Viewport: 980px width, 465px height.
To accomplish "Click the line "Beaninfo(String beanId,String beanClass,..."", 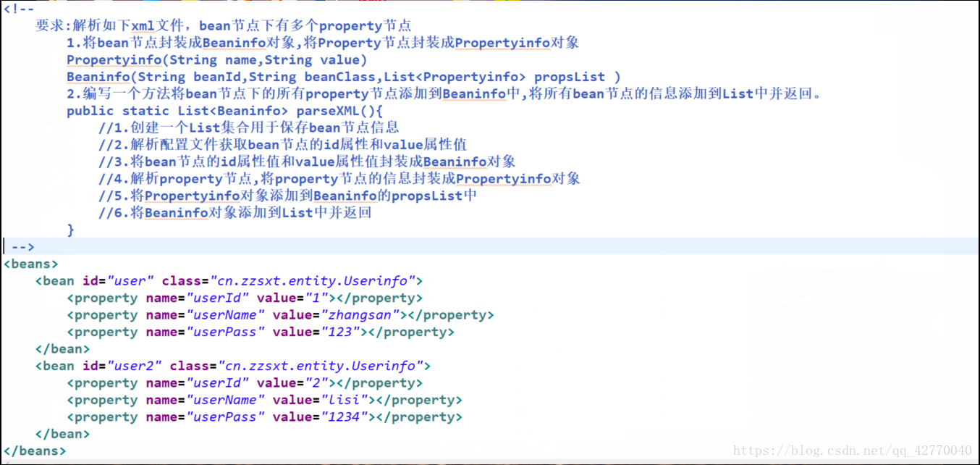I will click(344, 77).
